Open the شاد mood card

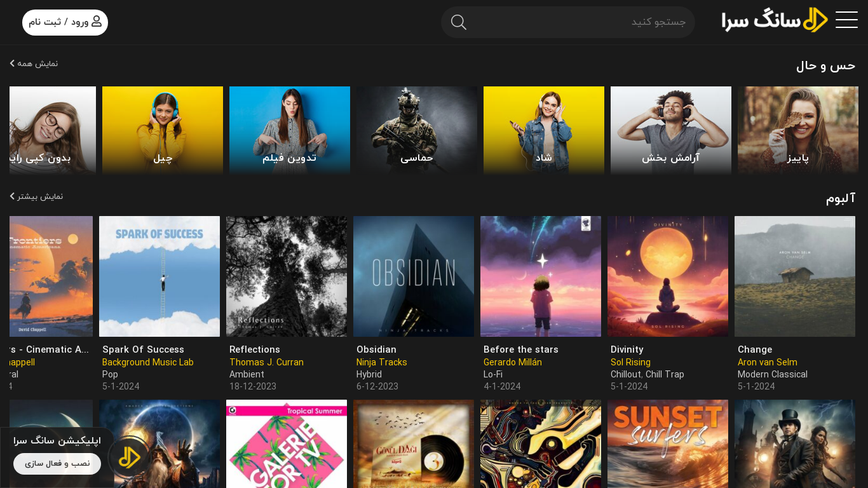(544, 130)
